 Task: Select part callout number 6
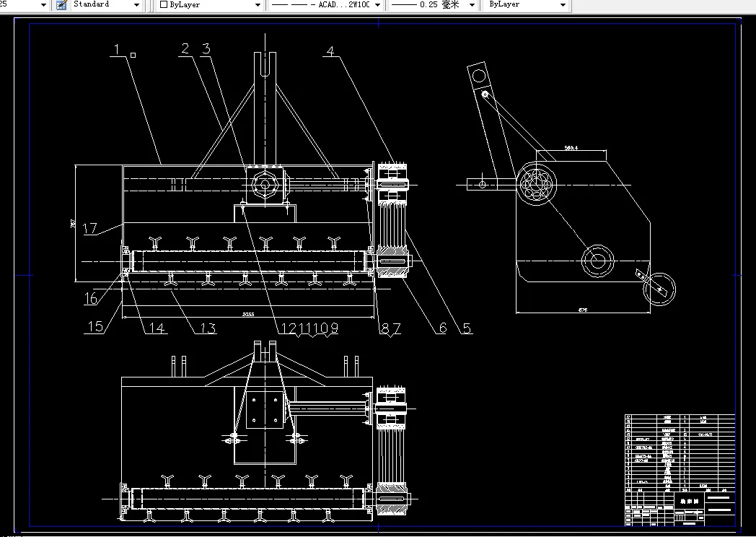coord(443,328)
